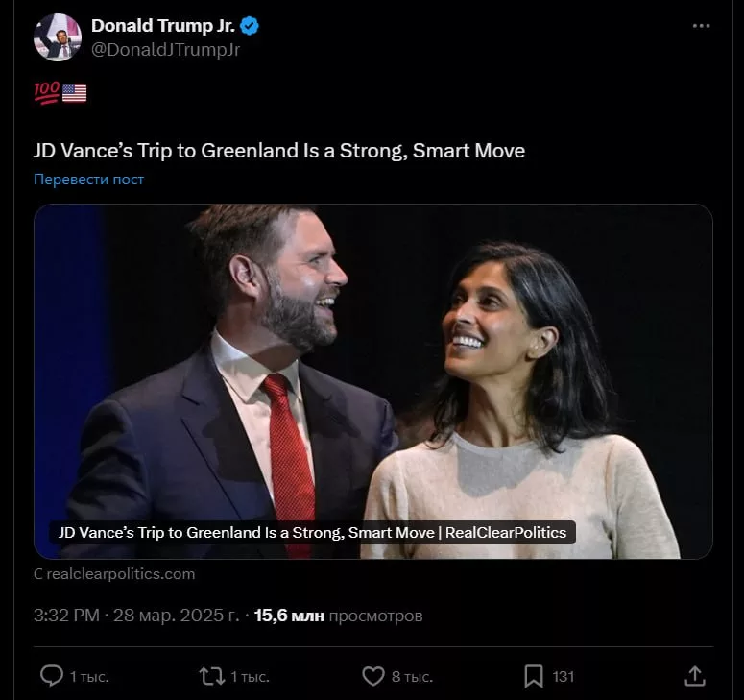Like the post with the heart icon
The image size is (744, 700).
point(372,676)
